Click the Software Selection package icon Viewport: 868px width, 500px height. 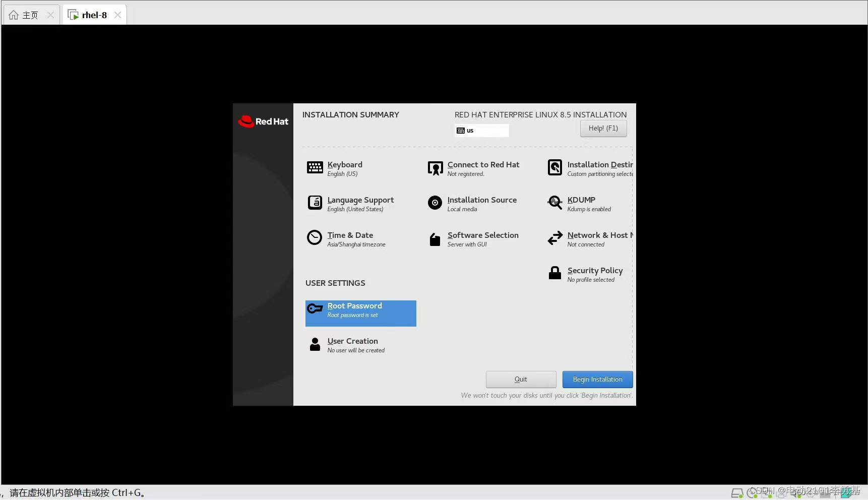pyautogui.click(x=435, y=239)
